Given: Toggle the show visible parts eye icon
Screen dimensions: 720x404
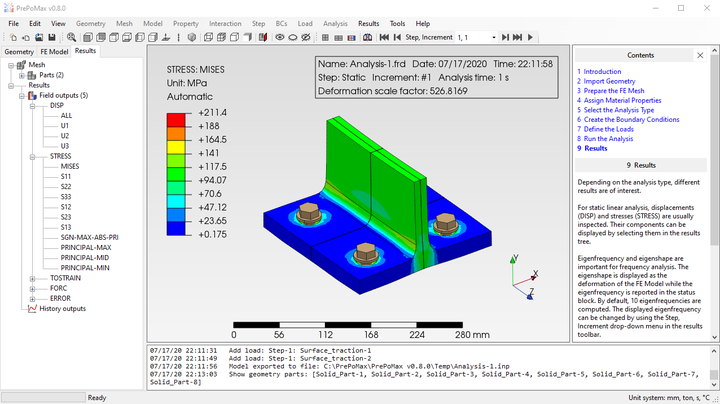Looking at the screenshot, I should pyautogui.click(x=280, y=37).
